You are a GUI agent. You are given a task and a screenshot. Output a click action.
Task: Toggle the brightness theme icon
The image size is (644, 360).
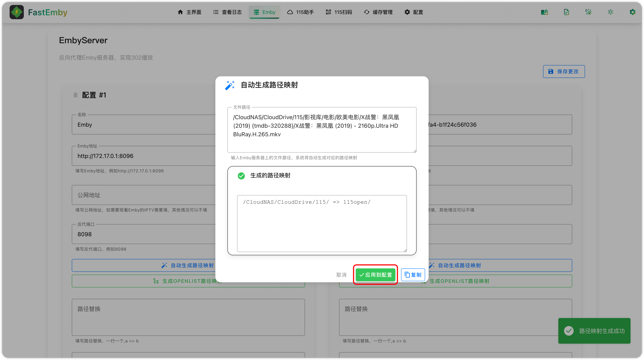(610, 12)
